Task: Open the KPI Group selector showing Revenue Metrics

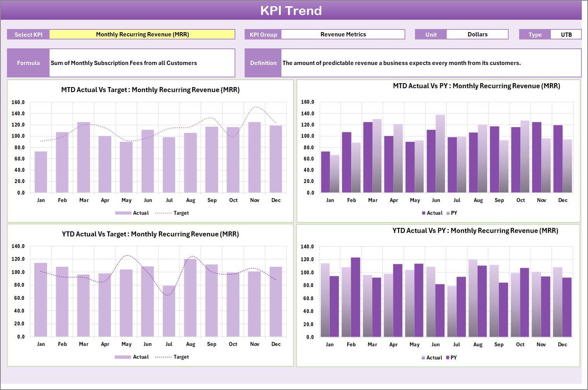Action: 343,34
